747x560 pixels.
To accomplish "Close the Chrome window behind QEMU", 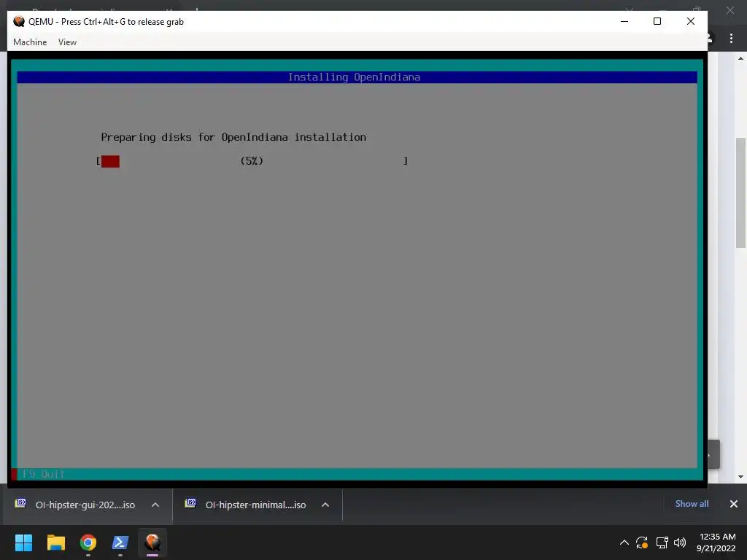I will point(729,10).
